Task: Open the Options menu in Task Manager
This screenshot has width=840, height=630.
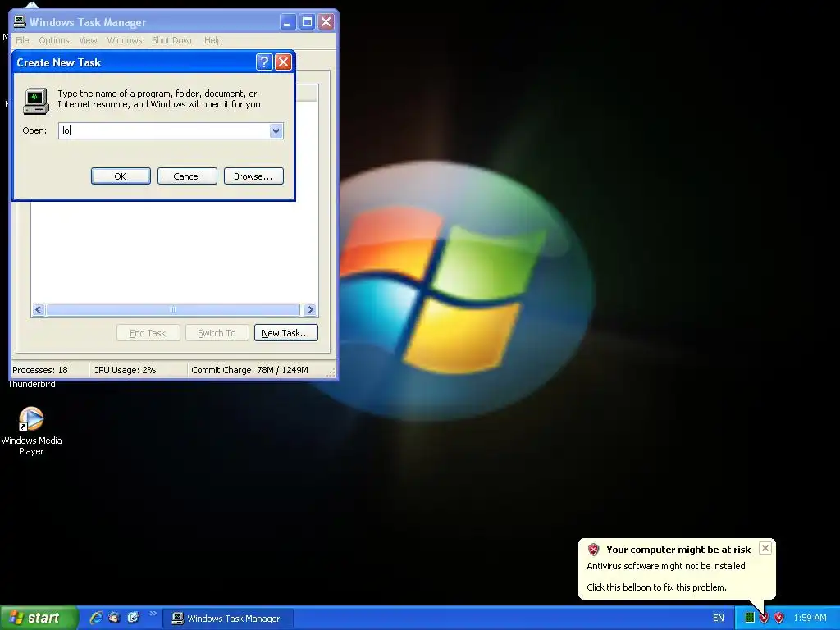Action: click(x=53, y=40)
